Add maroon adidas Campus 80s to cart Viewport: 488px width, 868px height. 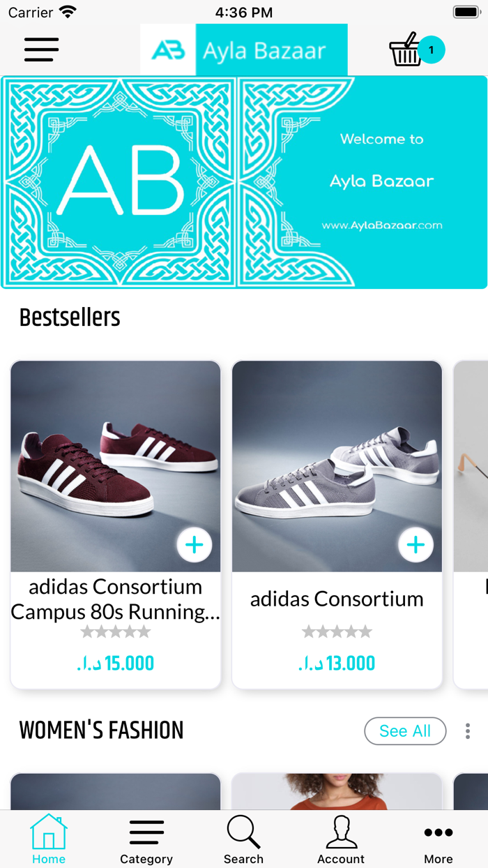(x=195, y=545)
